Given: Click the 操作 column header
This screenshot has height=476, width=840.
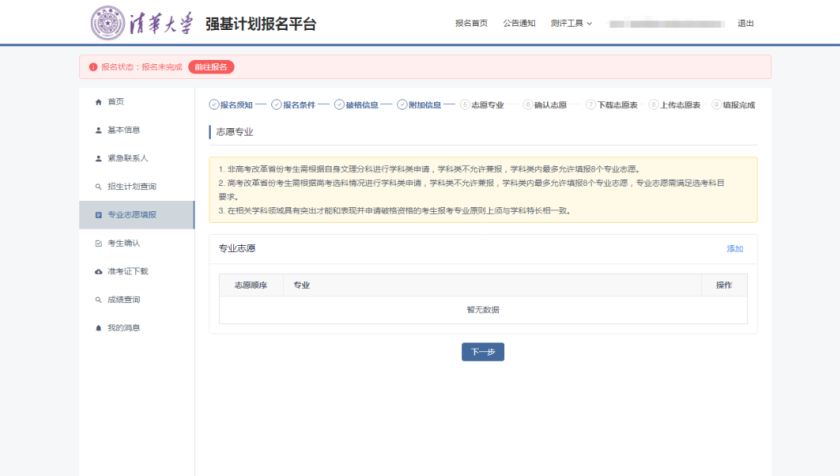Looking at the screenshot, I should click(x=724, y=285).
